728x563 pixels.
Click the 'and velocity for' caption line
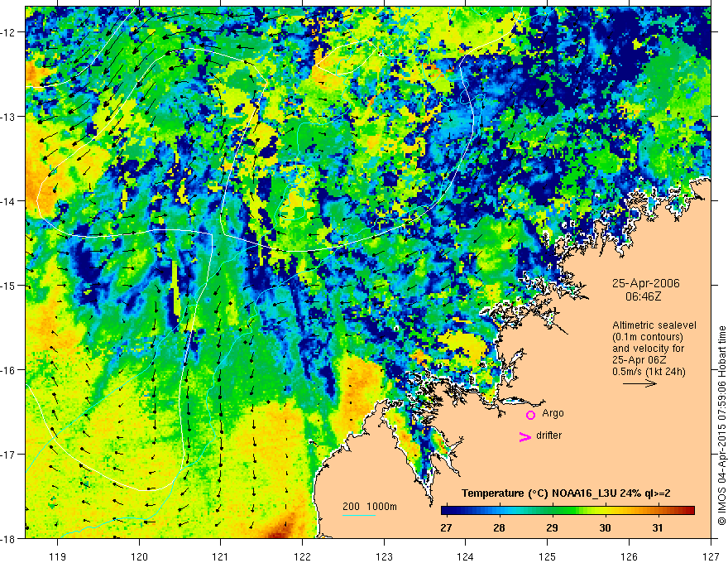click(648, 349)
